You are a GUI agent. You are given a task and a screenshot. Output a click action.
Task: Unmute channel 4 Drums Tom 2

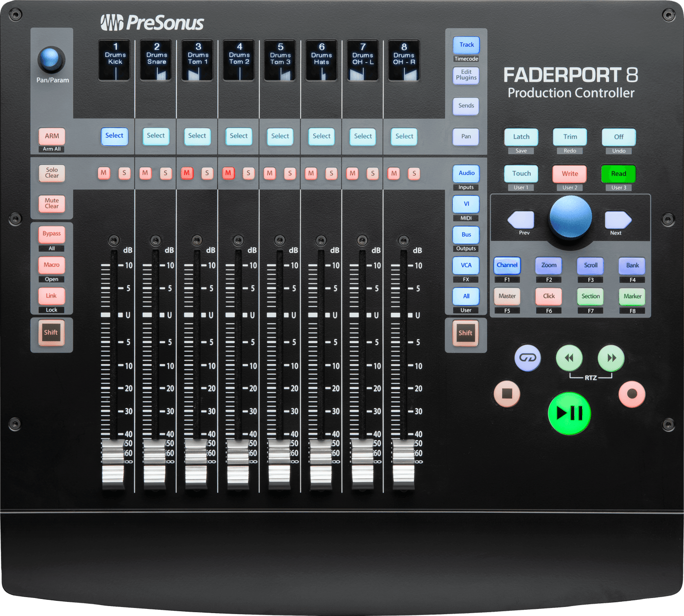[x=228, y=173]
